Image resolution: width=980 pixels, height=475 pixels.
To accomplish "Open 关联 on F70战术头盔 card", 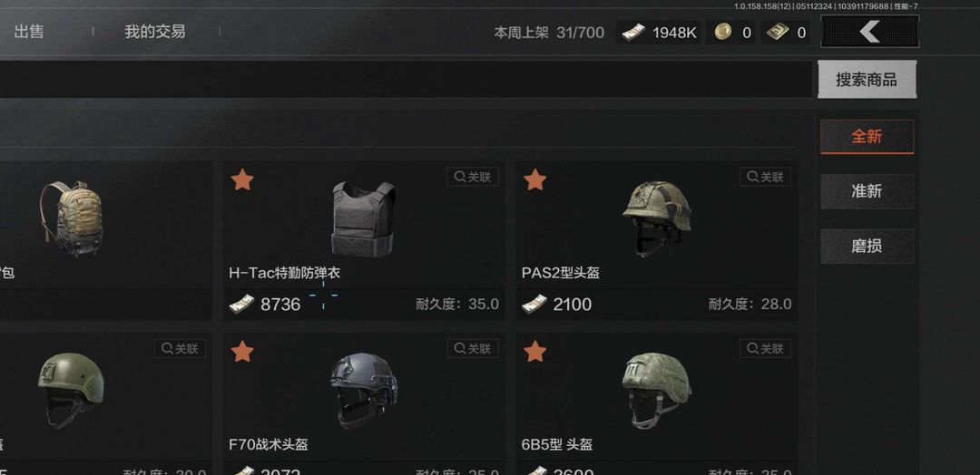I will click(473, 348).
